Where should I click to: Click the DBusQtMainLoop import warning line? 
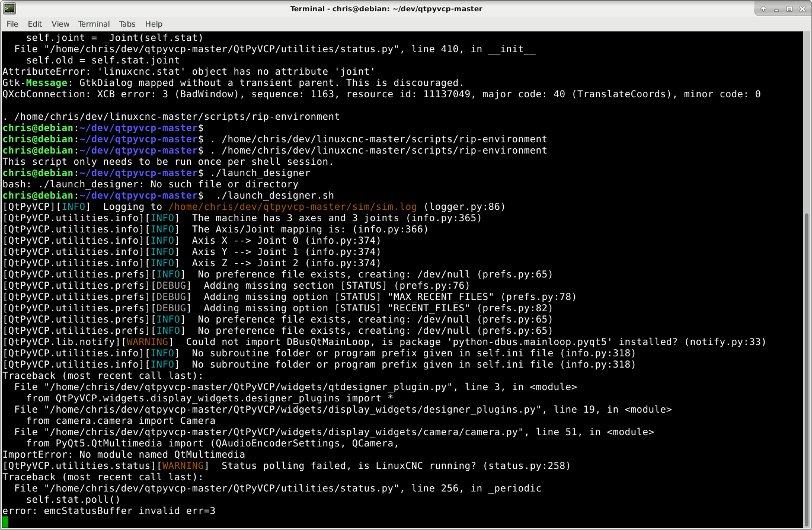pos(384,342)
